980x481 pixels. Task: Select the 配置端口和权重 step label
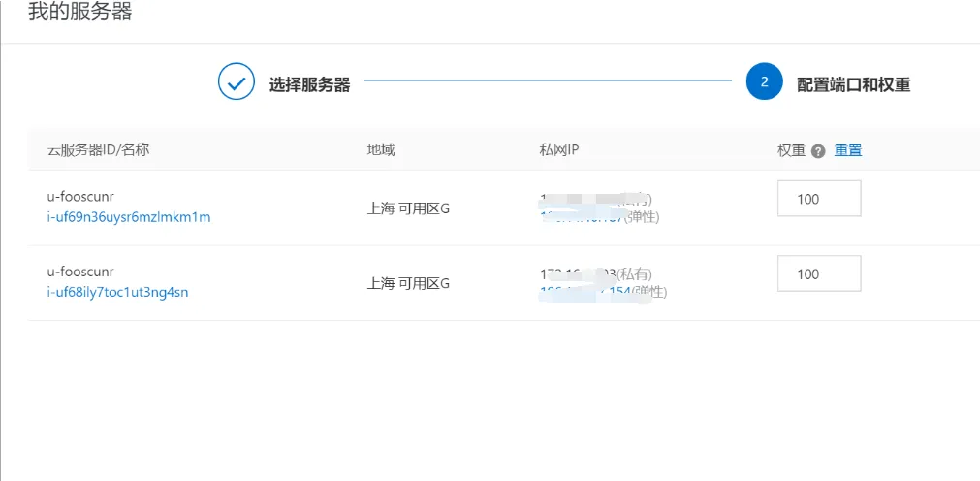(x=854, y=85)
